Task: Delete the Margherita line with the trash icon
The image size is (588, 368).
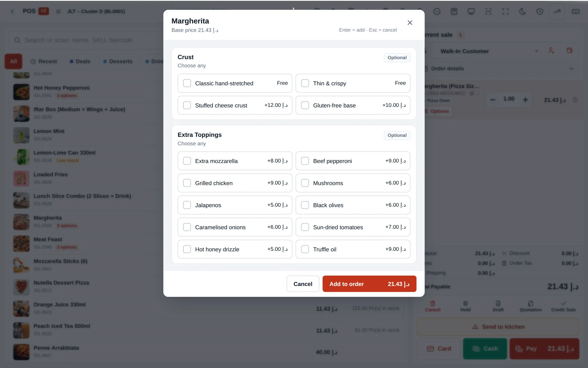Action: point(575,100)
